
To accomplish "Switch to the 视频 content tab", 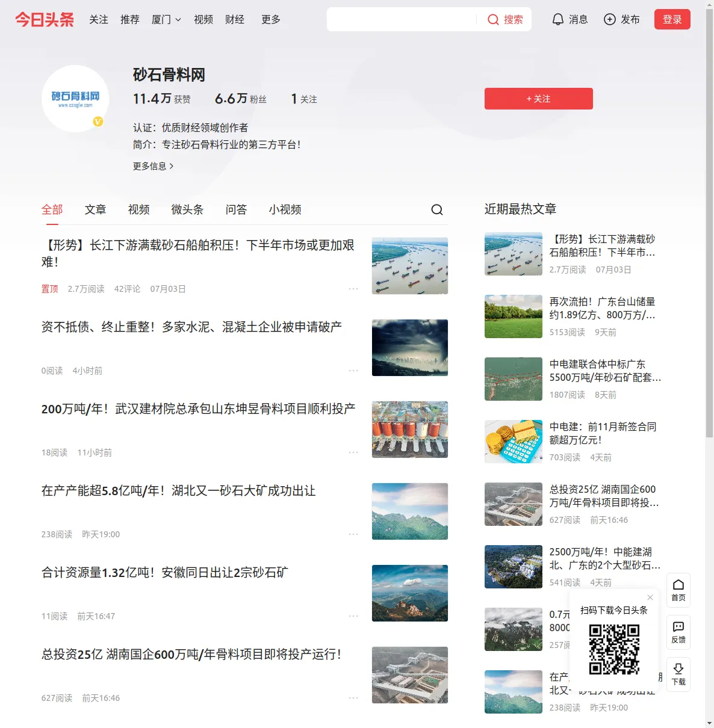I will click(x=139, y=209).
